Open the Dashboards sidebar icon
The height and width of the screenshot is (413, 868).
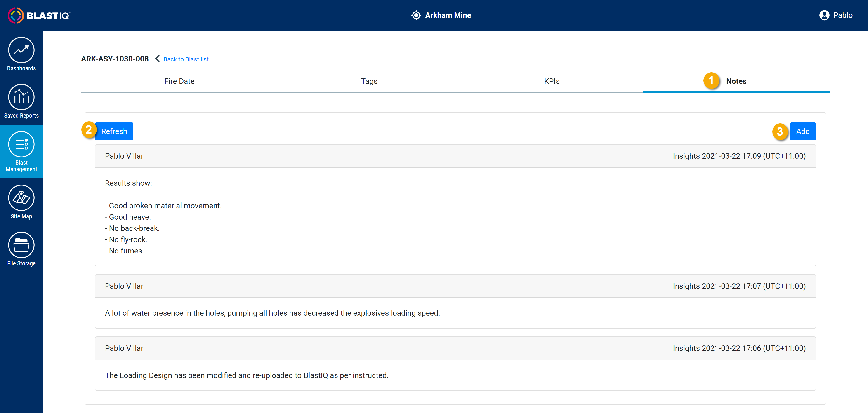(21, 50)
